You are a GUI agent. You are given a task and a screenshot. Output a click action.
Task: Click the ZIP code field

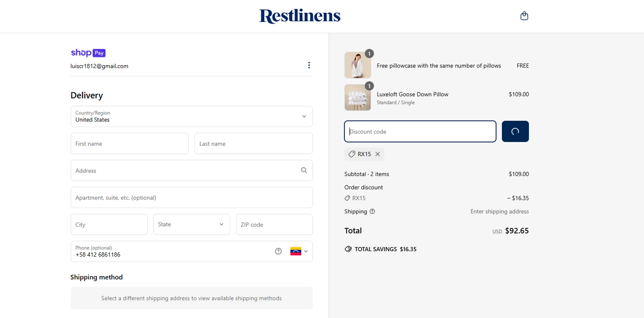(x=274, y=224)
